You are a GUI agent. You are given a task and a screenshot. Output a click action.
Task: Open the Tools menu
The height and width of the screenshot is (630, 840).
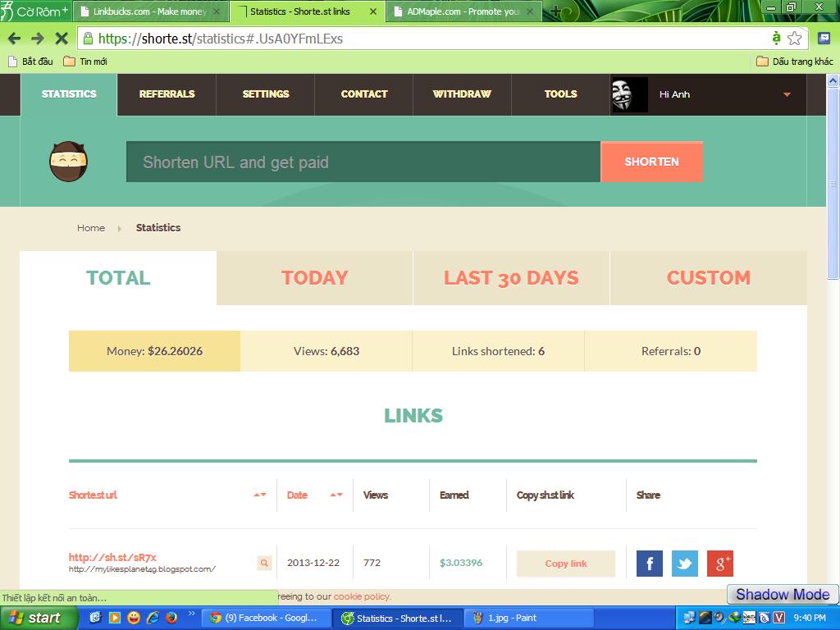pyautogui.click(x=561, y=94)
